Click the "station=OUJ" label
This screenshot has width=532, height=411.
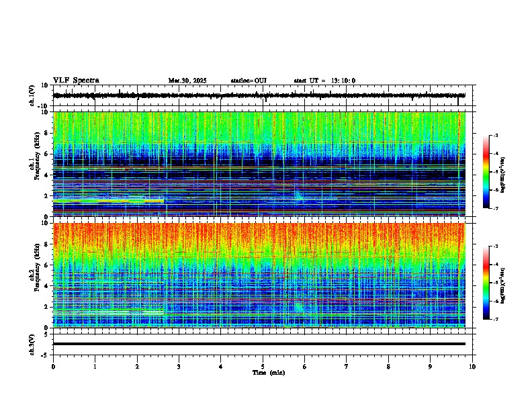click(x=249, y=81)
